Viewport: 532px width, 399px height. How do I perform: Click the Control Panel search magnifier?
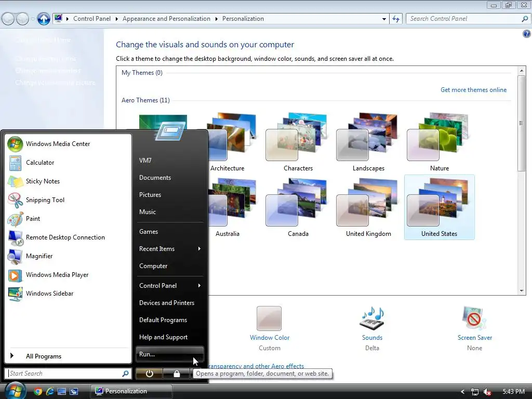tap(525, 19)
